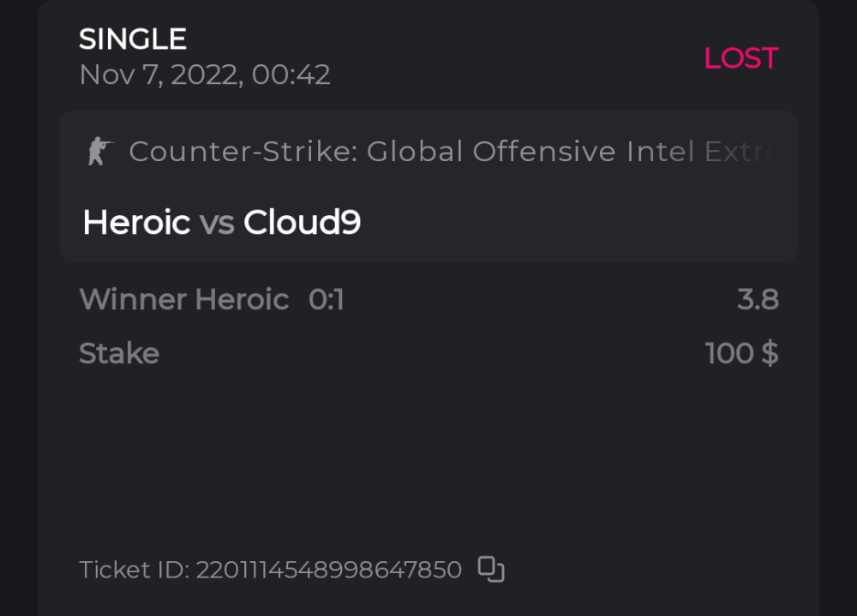Open the Counter-Strike: Global Offensive tournament title

coord(372,152)
